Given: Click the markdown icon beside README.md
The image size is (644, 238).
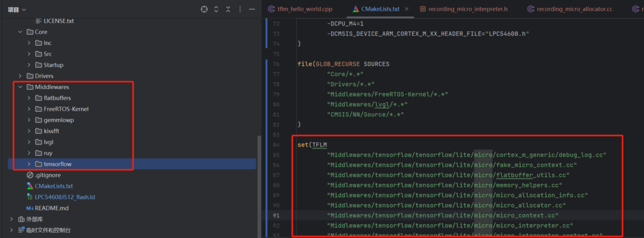Looking at the screenshot, I should (x=30, y=208).
